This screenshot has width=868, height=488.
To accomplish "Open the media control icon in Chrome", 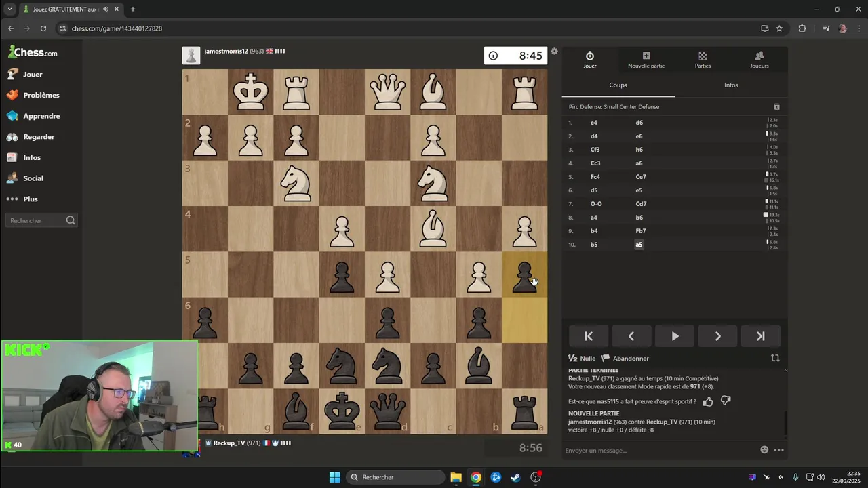I will [826, 28].
